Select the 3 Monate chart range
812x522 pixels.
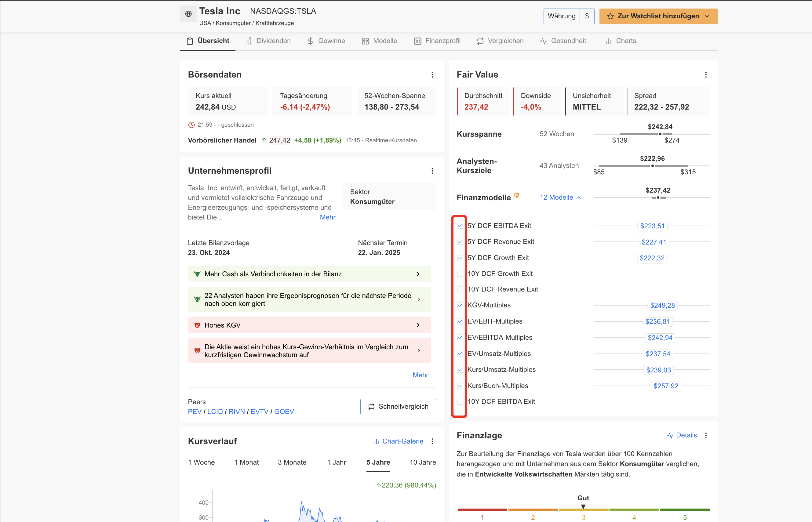coord(292,462)
